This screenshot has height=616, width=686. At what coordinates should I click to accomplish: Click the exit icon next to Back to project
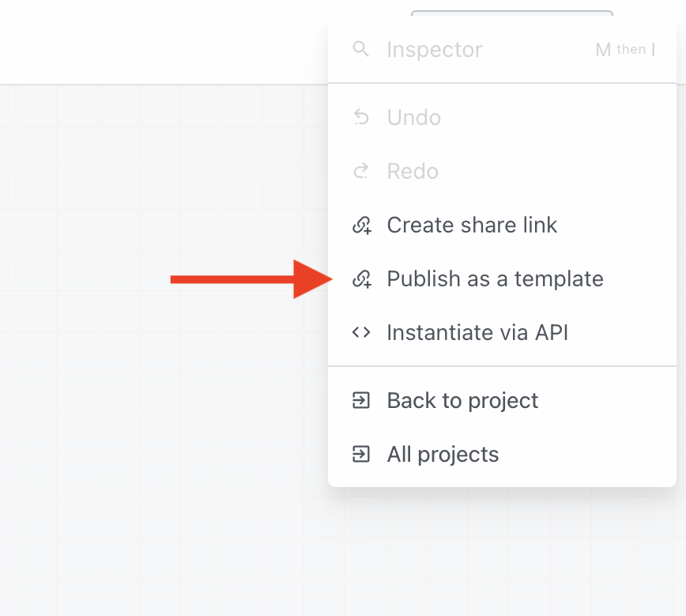point(361,400)
